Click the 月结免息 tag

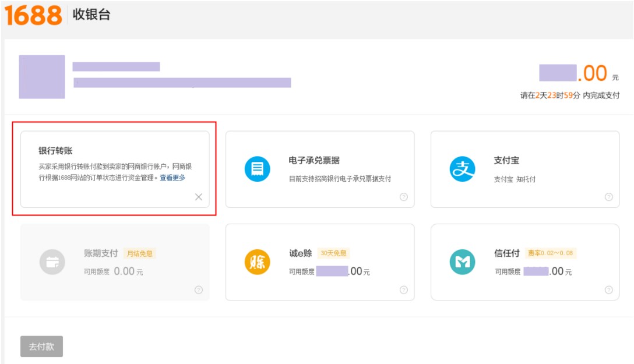[x=139, y=253]
